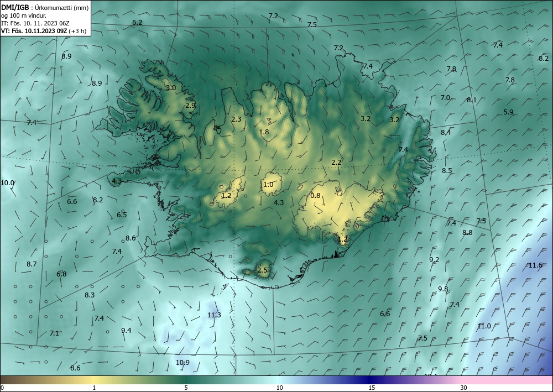This screenshot has width=553, height=392.
Task: Select the '5' tick on the color scale
Action: pyautogui.click(x=186, y=388)
